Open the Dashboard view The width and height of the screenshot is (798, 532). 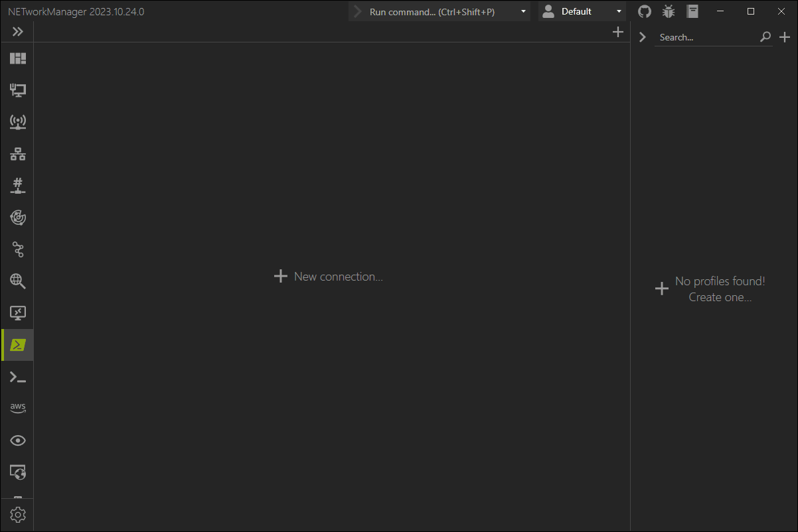(18, 58)
